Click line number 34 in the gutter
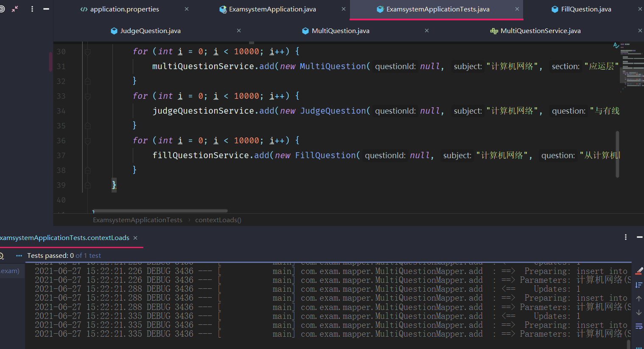 pyautogui.click(x=61, y=111)
